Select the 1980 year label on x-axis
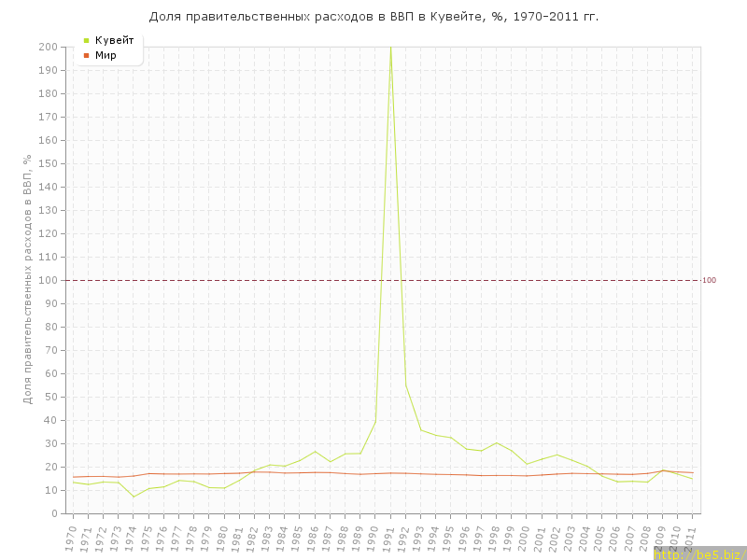Image resolution: width=747 pixels, height=560 pixels. (222, 538)
